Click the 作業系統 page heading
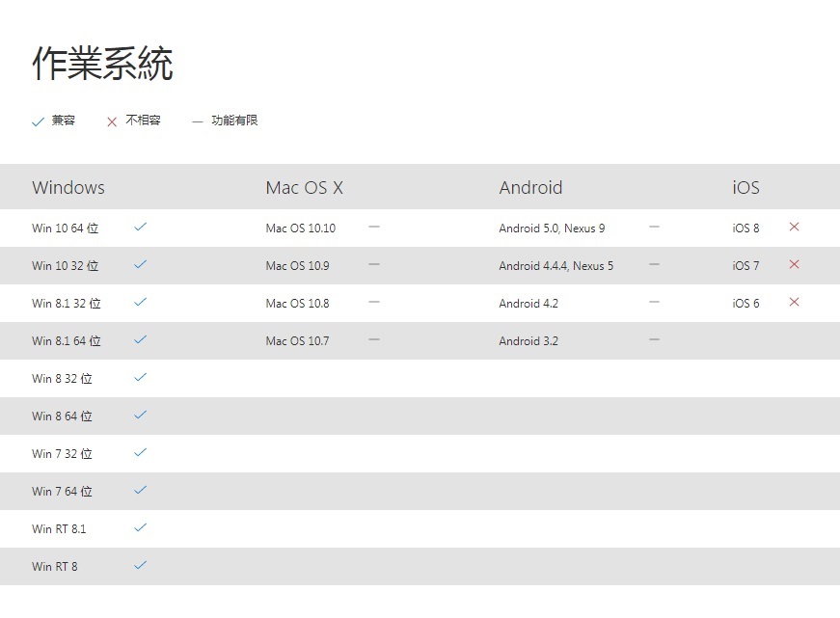Screen dimensions: 840x618 [103, 64]
